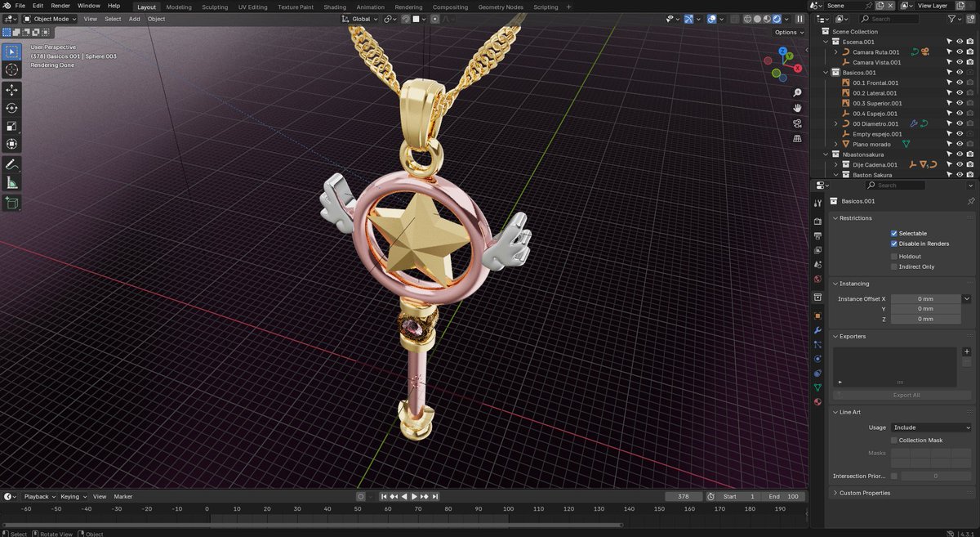Collapse the Escena.001 collection
The height and width of the screenshot is (537, 980).
tap(826, 42)
